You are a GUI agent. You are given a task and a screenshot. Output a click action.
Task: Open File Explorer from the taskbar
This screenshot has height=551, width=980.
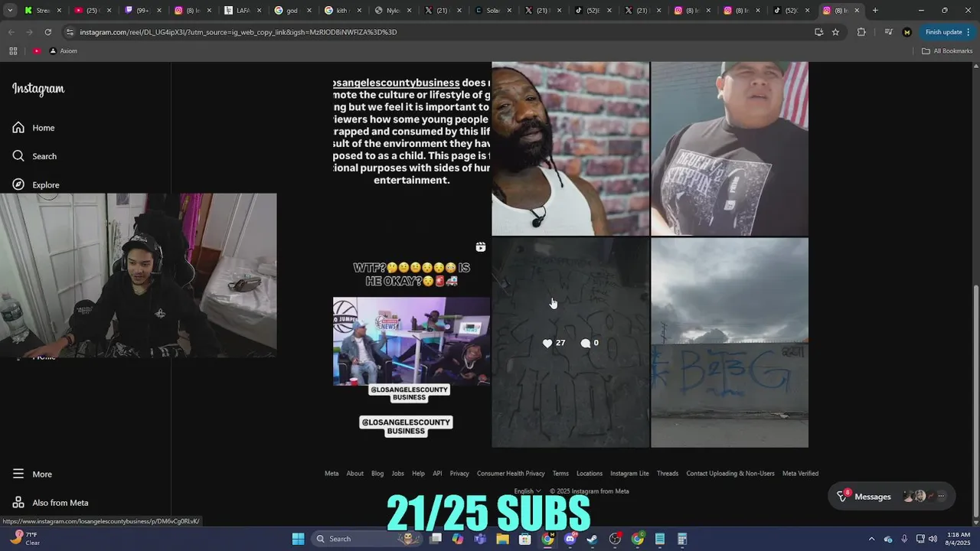[502, 539]
